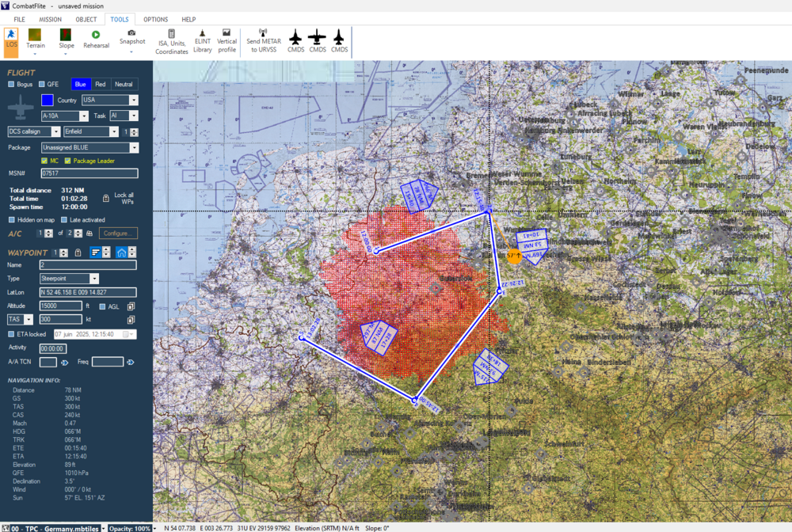Select the Red coalition button
The width and height of the screenshot is (792, 532).
click(100, 84)
